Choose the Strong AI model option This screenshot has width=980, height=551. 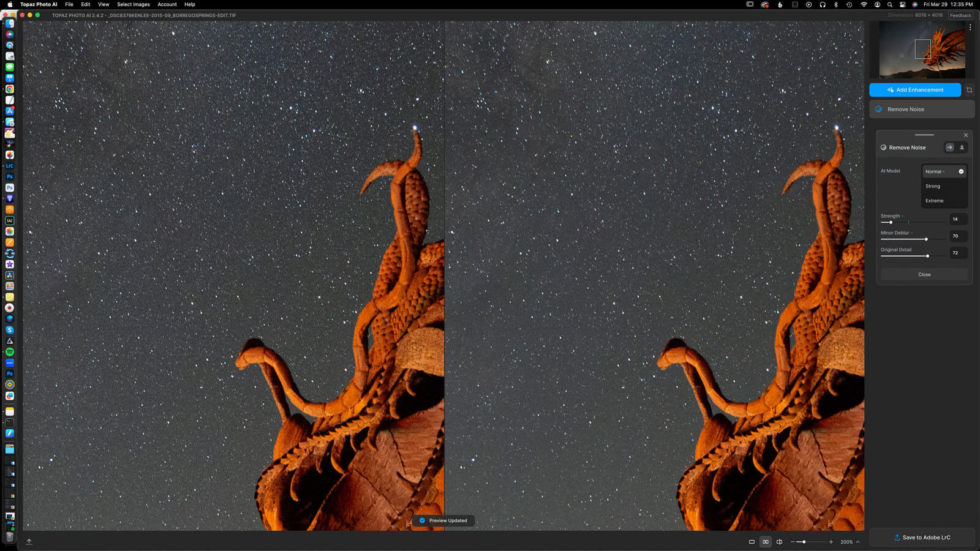tap(933, 186)
